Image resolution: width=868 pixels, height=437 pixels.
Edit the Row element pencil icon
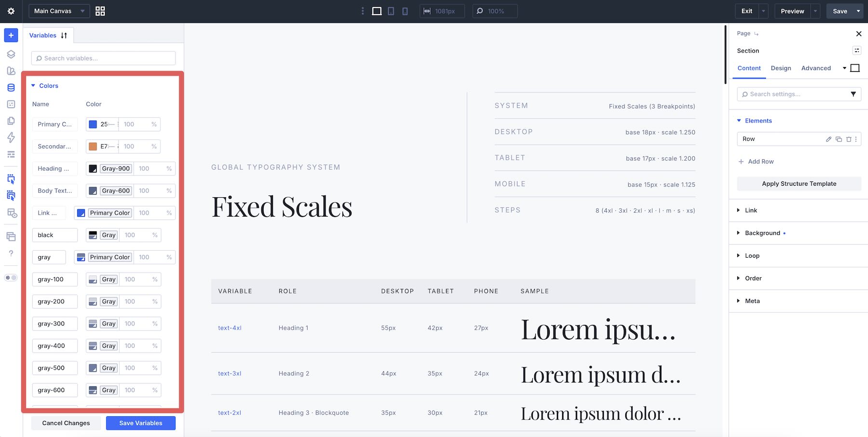(x=828, y=139)
